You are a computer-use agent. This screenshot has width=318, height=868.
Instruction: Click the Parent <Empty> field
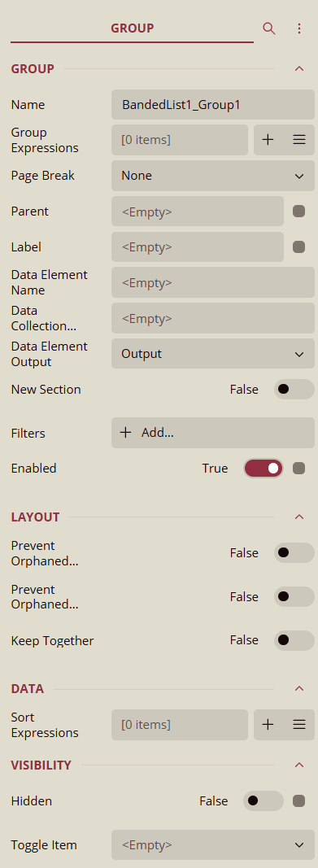click(x=198, y=211)
